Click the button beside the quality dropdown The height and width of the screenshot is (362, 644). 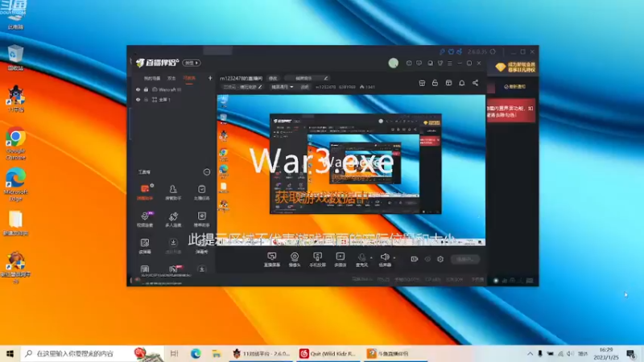coord(304,87)
